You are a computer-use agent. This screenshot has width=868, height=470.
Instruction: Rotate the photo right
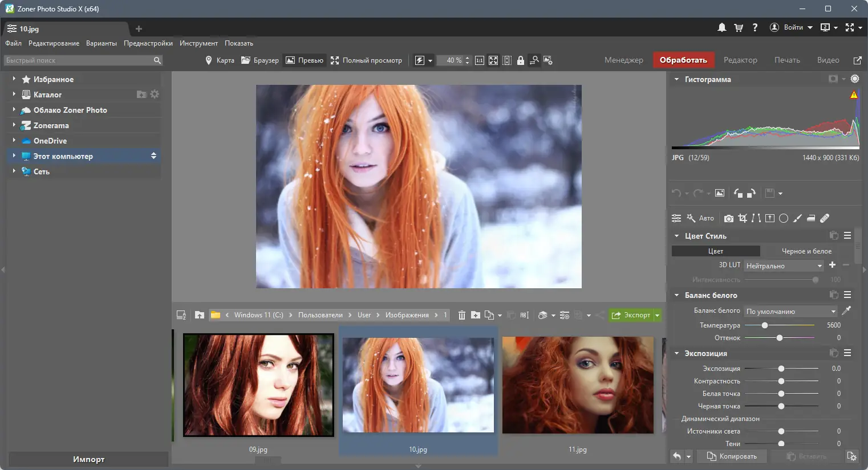pos(752,193)
